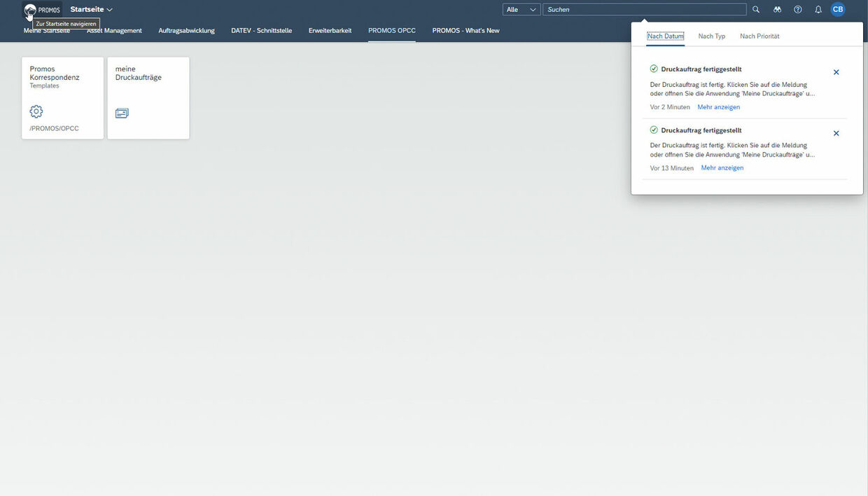The width and height of the screenshot is (868, 496).
Task: Switch to the Nach Priorität tab
Action: pyautogui.click(x=759, y=36)
